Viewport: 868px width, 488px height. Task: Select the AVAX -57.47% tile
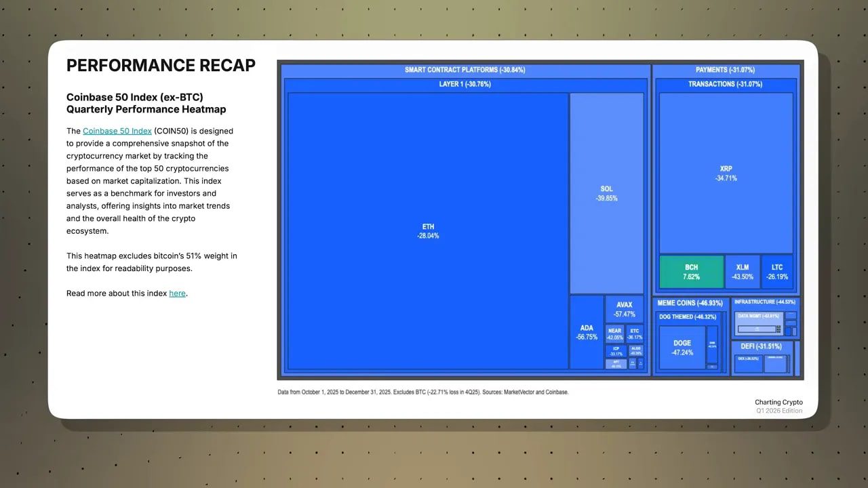click(x=624, y=309)
